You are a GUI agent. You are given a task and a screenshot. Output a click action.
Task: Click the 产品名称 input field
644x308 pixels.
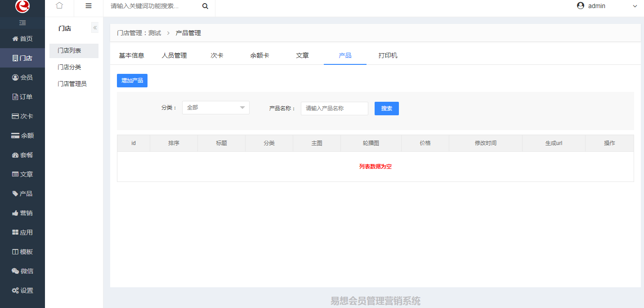(x=335, y=108)
